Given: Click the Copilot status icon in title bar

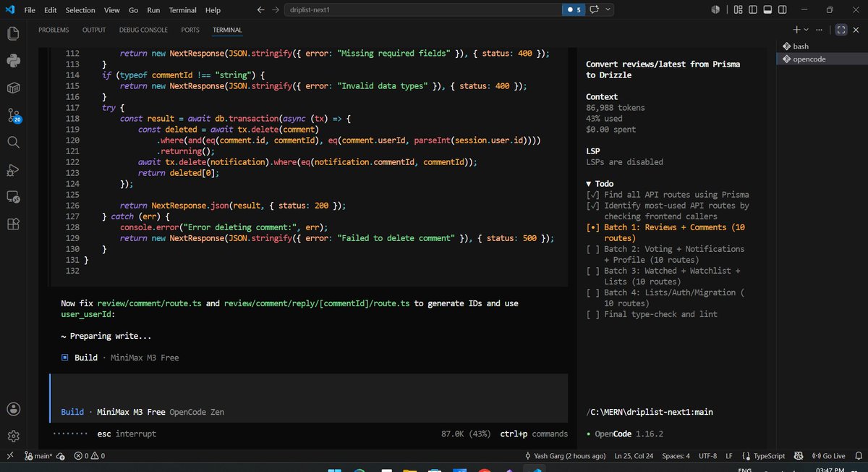Looking at the screenshot, I should [x=715, y=10].
